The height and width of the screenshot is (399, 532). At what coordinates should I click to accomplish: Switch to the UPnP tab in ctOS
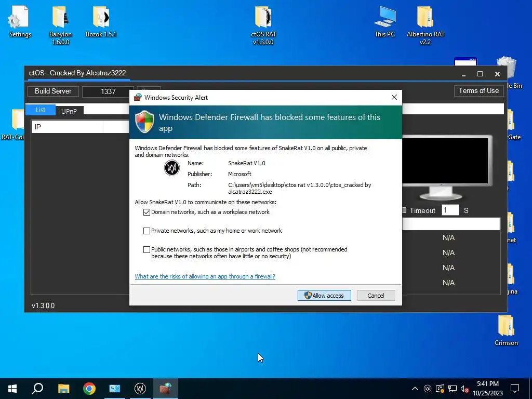(69, 111)
